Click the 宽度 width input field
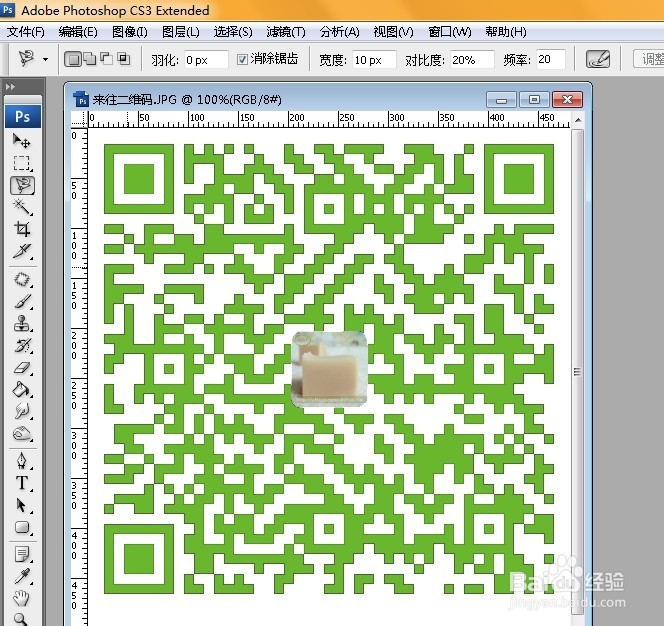Screen dimensions: 664x626 click(x=374, y=60)
